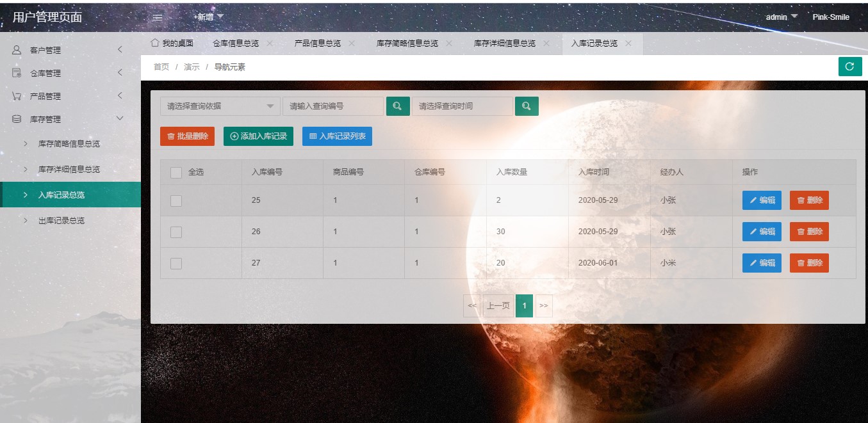The height and width of the screenshot is (423, 868).
Task: Click the 入库记录列表 list button
Action: (x=337, y=136)
